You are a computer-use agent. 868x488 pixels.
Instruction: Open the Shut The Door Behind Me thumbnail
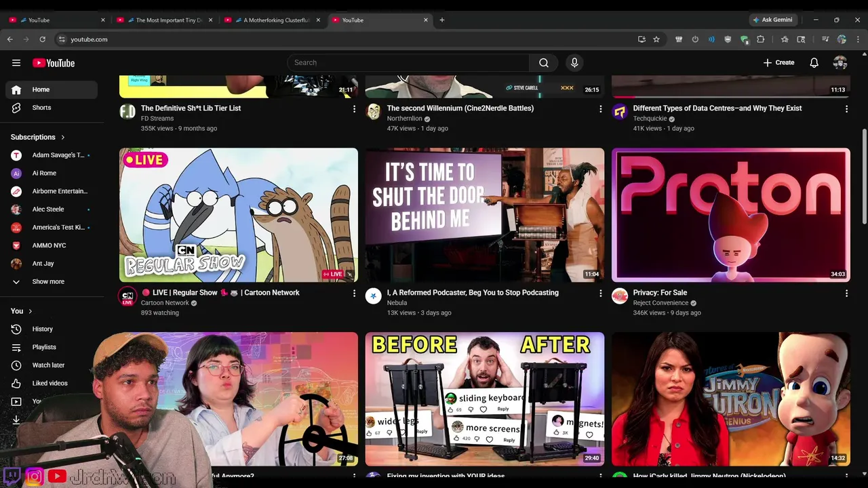[485, 215]
